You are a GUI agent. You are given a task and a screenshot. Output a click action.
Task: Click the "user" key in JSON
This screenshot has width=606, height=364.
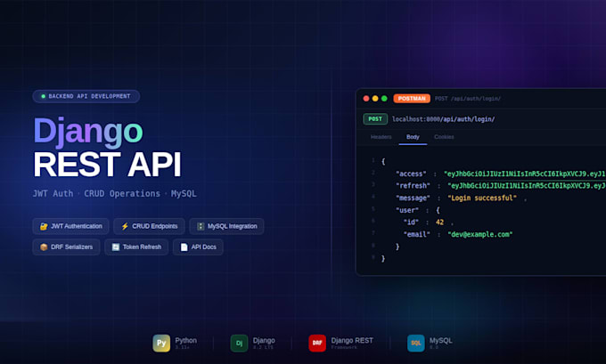point(407,210)
